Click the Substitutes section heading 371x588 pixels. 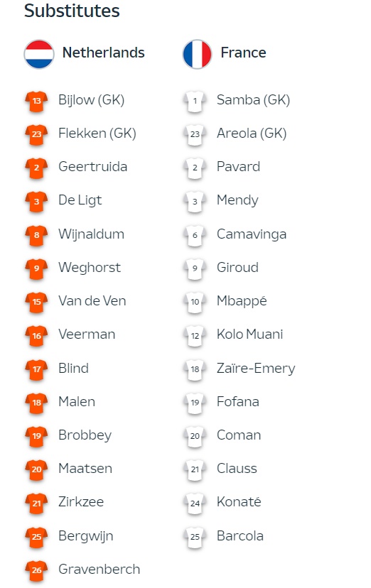72,11
